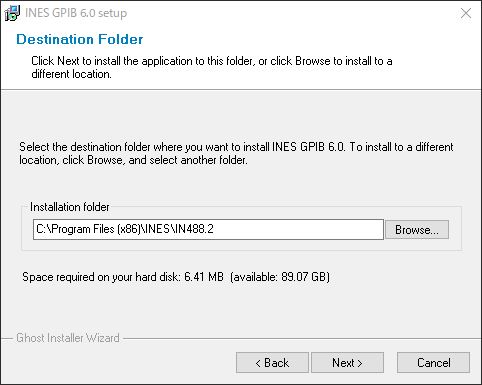Cancel the installation
The height and width of the screenshot is (385, 482).
[x=433, y=363]
